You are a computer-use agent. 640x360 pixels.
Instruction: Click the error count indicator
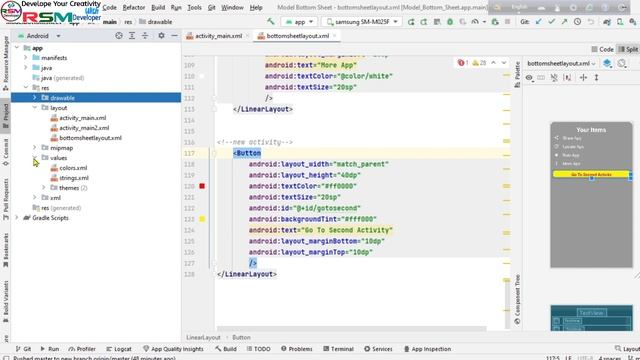pos(463,63)
